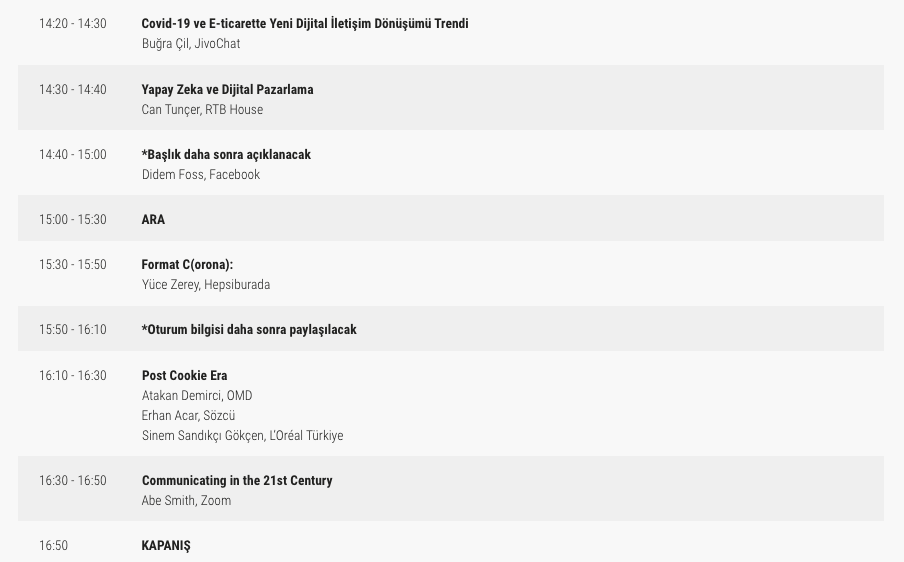Click panelist Atakan Demirci, OMD
The width and height of the screenshot is (904, 562).
(x=197, y=395)
